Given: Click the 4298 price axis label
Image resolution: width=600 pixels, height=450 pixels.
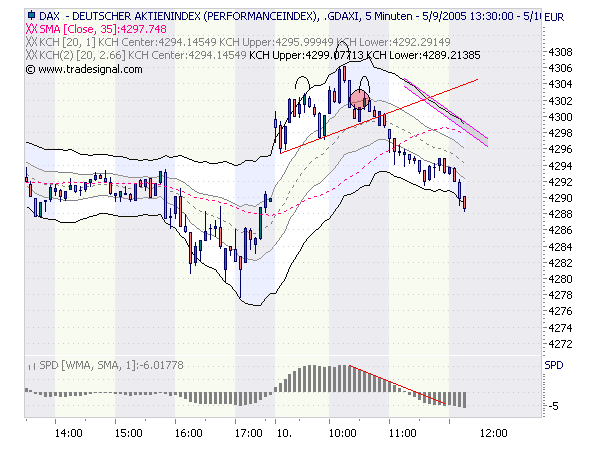Looking at the screenshot, I should [560, 133].
